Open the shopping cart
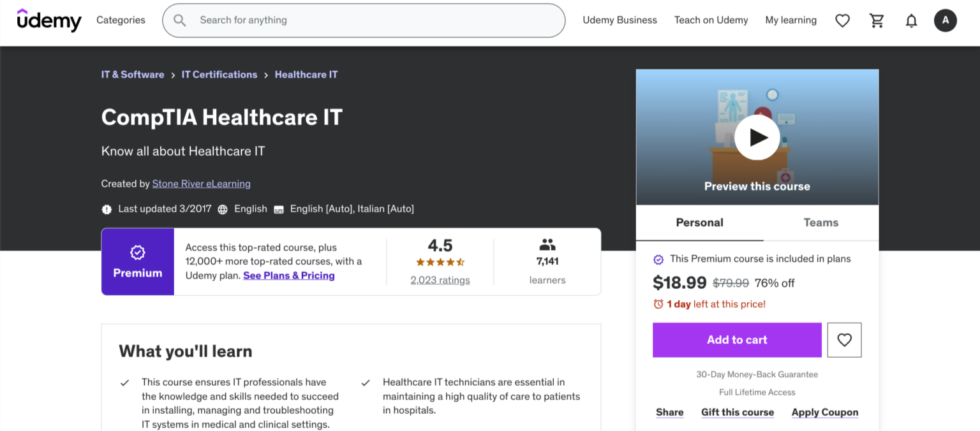 point(877,20)
